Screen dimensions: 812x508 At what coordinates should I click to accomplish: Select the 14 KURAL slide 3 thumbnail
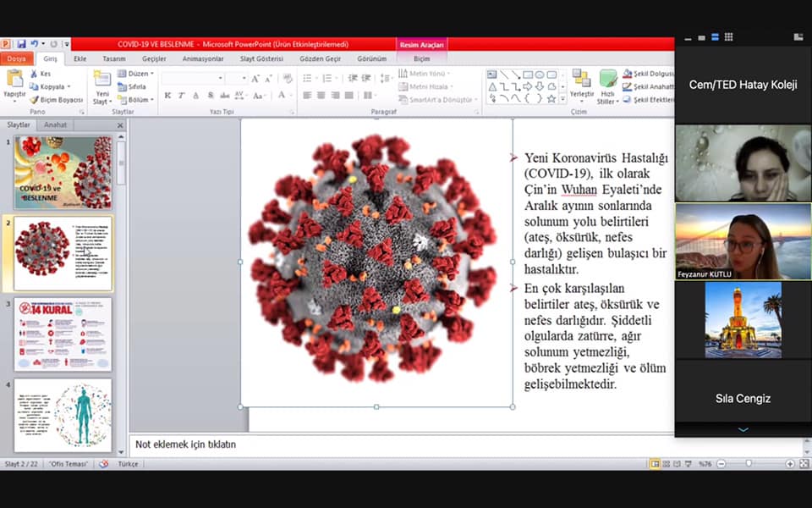(x=63, y=334)
